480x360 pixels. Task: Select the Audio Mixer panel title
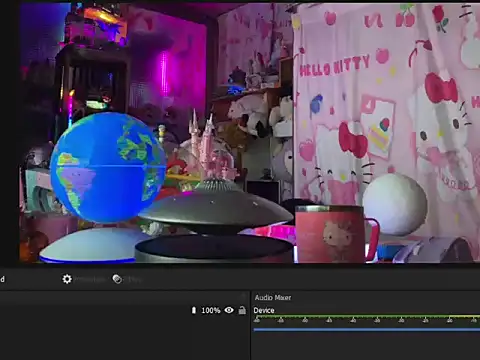tap(273, 297)
